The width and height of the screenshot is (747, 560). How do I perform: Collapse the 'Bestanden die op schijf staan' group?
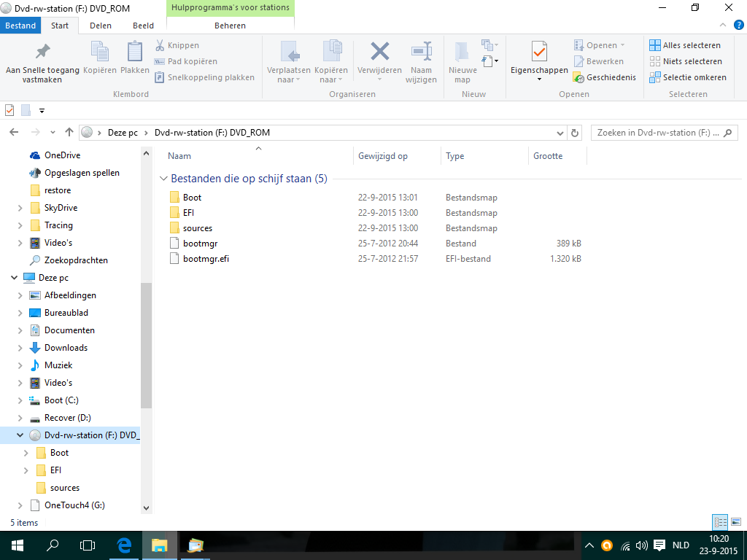[163, 179]
